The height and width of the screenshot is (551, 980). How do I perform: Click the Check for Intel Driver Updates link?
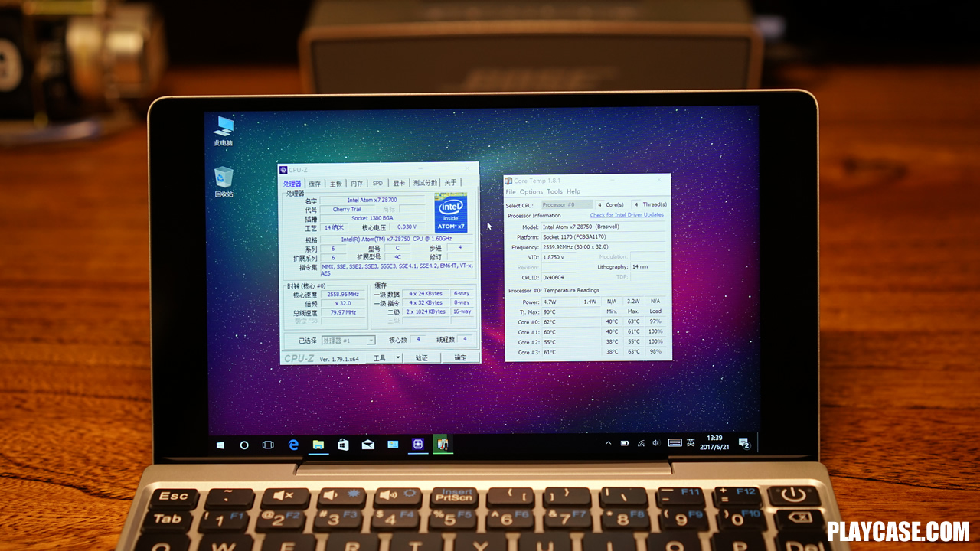pyautogui.click(x=627, y=215)
